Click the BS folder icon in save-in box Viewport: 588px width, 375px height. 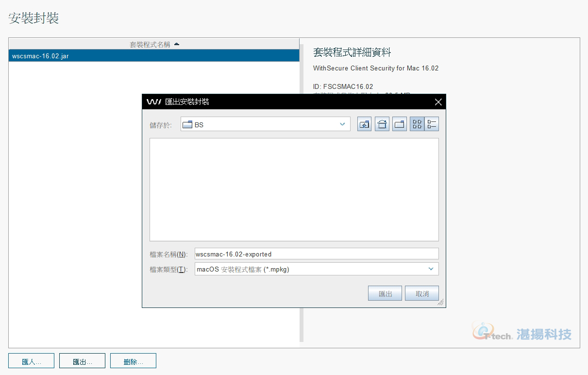pos(187,124)
